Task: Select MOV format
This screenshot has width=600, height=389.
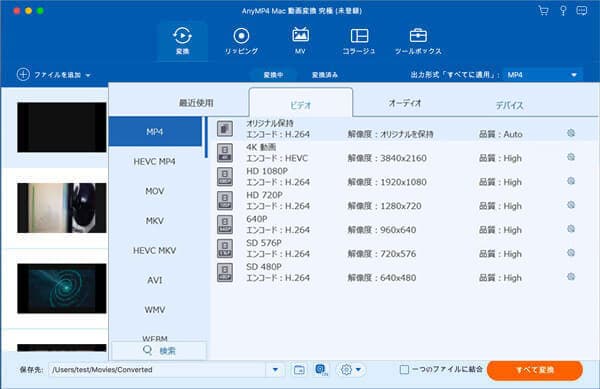Action: 155,191
